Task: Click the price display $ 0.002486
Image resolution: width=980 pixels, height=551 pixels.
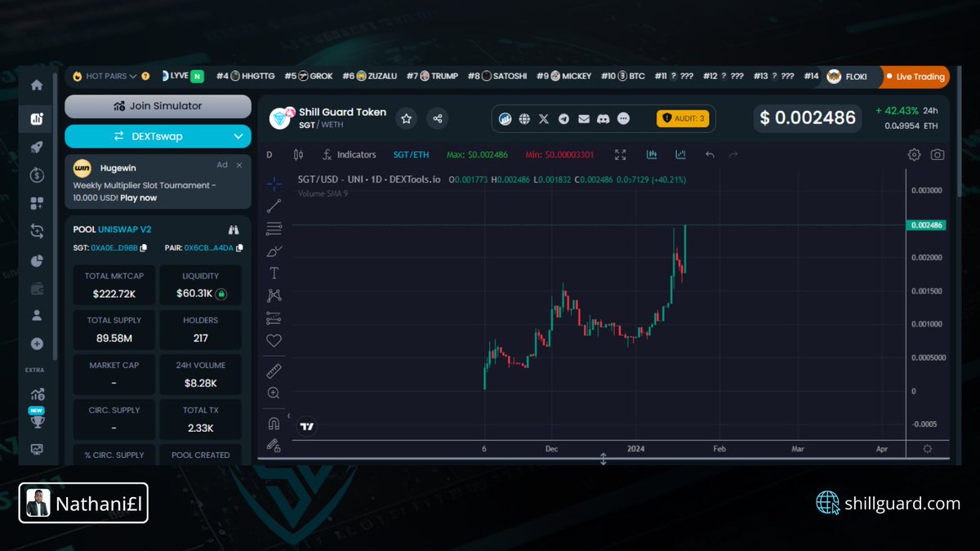Action: click(x=808, y=118)
